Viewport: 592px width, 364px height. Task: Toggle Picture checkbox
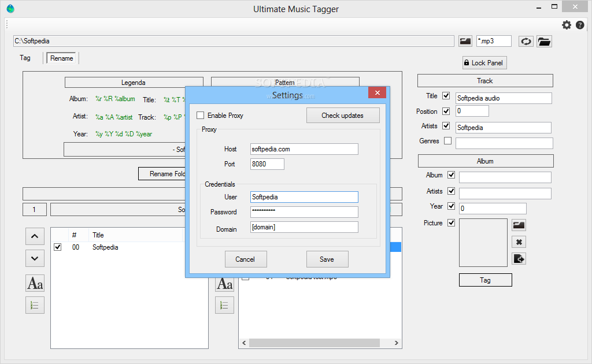coord(451,223)
